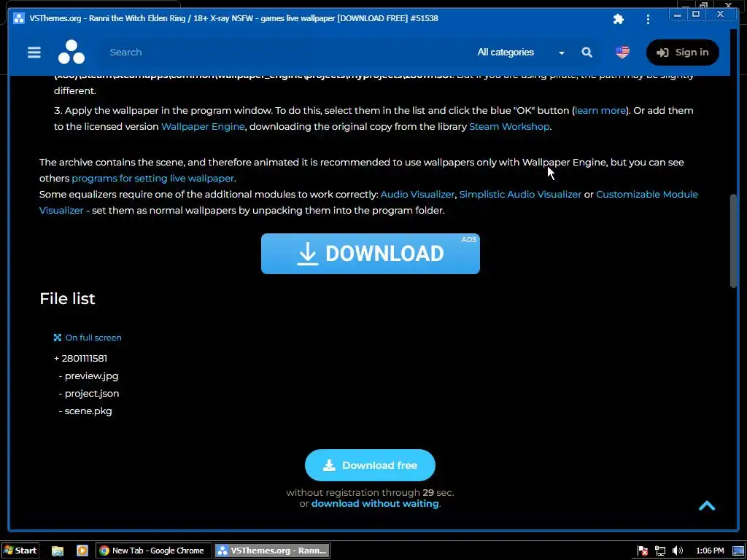
Task: Open the Customizable Module Visualizer link
Action: tap(647, 194)
